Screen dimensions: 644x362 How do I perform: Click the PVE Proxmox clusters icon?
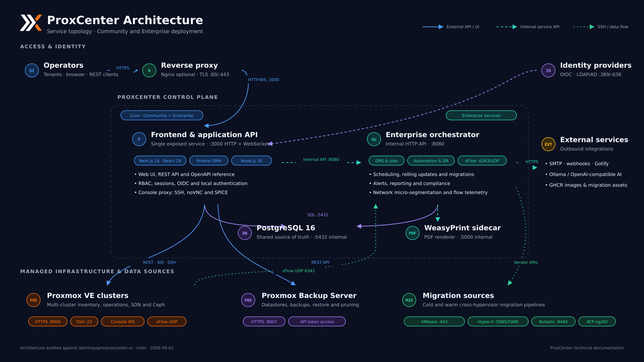tap(34, 300)
